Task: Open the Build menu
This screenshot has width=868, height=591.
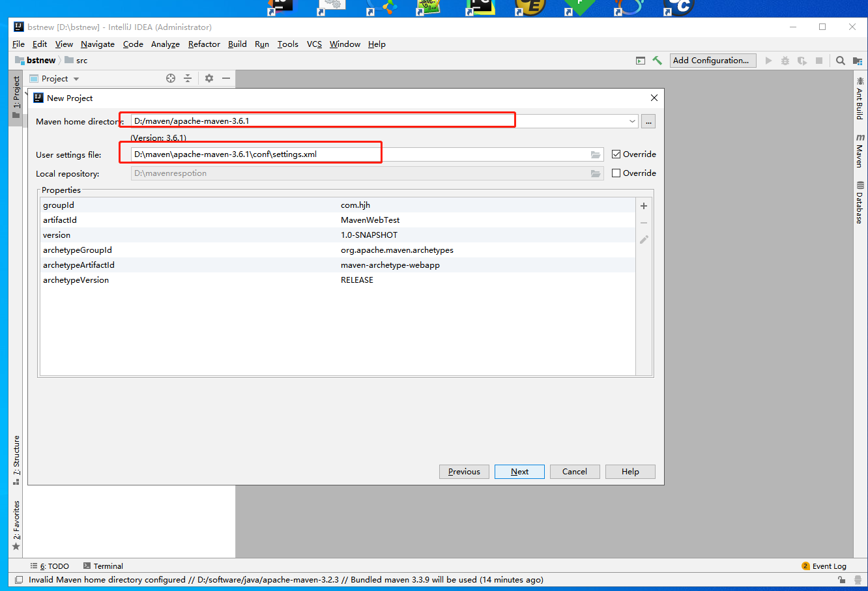Action: click(237, 44)
